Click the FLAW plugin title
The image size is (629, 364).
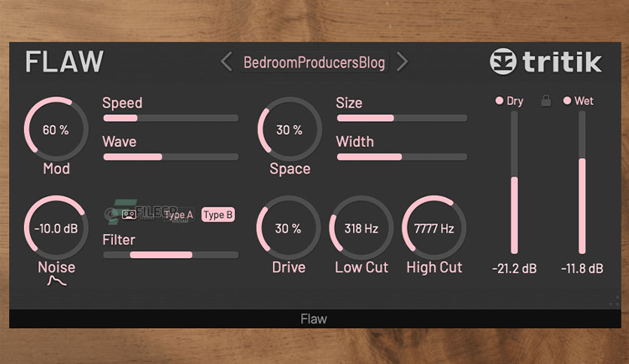pyautogui.click(x=65, y=62)
